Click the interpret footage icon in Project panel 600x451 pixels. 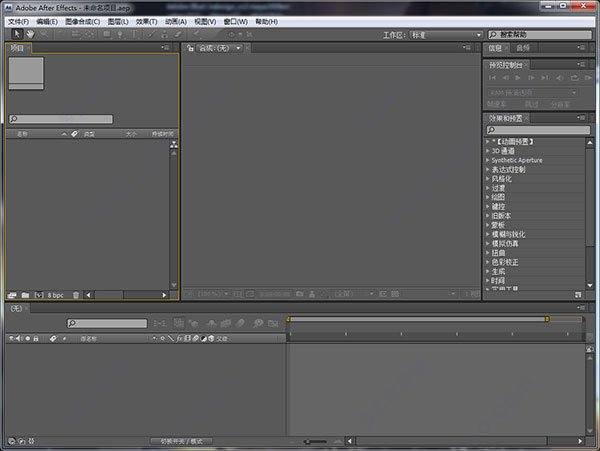(x=12, y=295)
